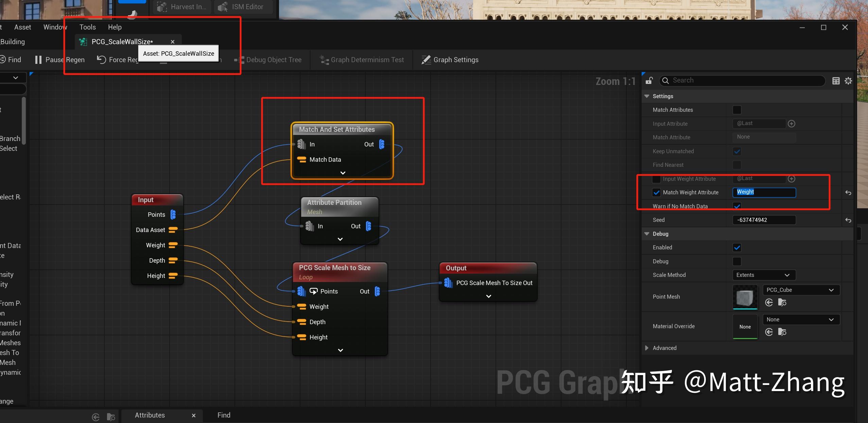
Task: Click the details panel lock icon
Action: click(x=649, y=81)
